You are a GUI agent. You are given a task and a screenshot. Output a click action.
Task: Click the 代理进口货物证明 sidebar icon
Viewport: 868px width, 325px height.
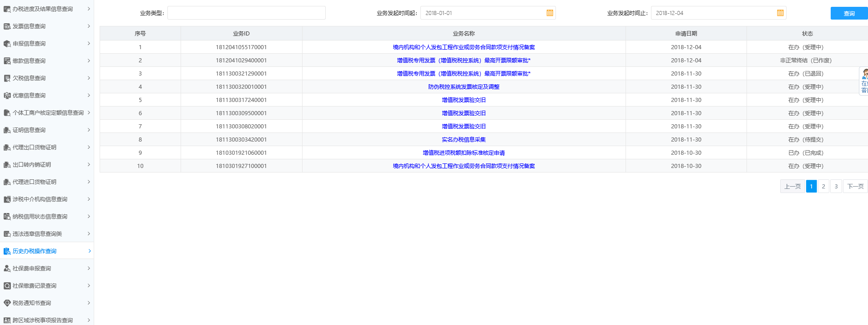(x=7, y=182)
